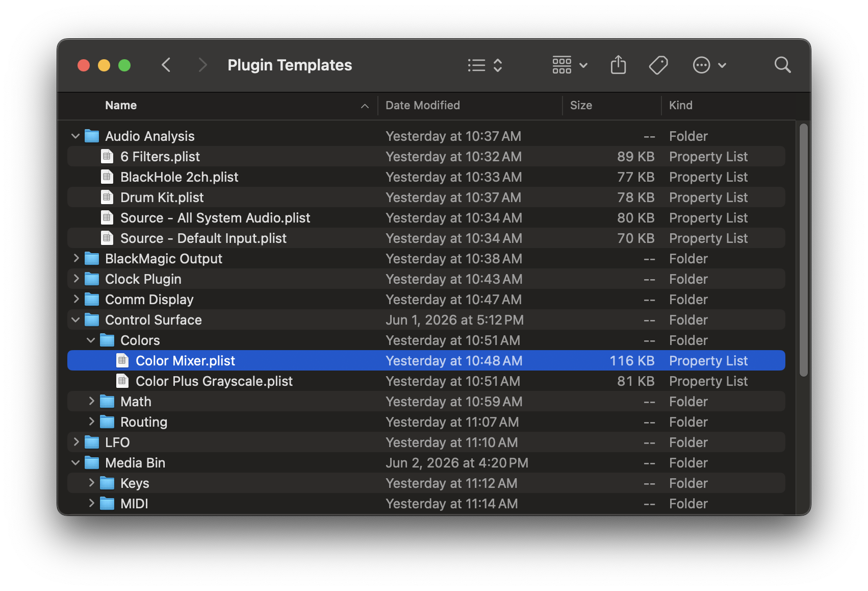Expand the Clock Plugin folder
Viewport: 868px width, 591px height.
(75, 279)
